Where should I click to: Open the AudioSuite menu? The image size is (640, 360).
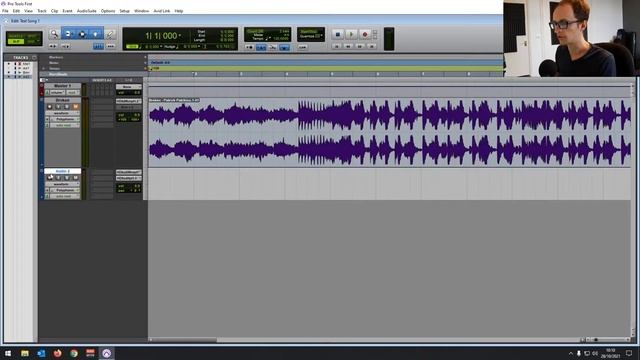(x=87, y=11)
